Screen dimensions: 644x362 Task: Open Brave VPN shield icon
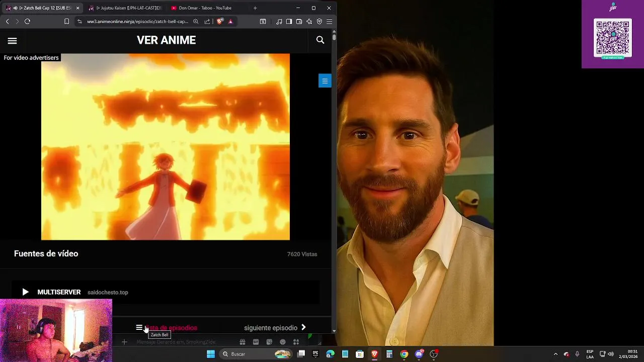pyautogui.click(x=319, y=22)
